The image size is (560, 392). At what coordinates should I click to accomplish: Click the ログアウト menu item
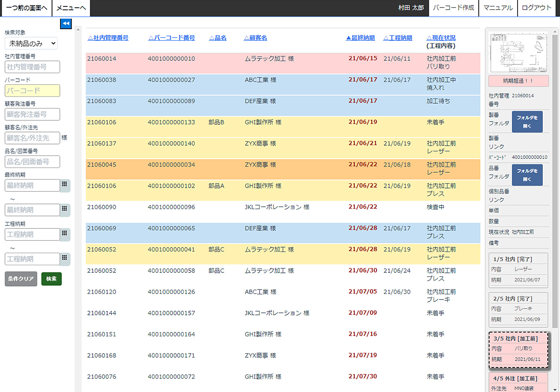tap(536, 8)
